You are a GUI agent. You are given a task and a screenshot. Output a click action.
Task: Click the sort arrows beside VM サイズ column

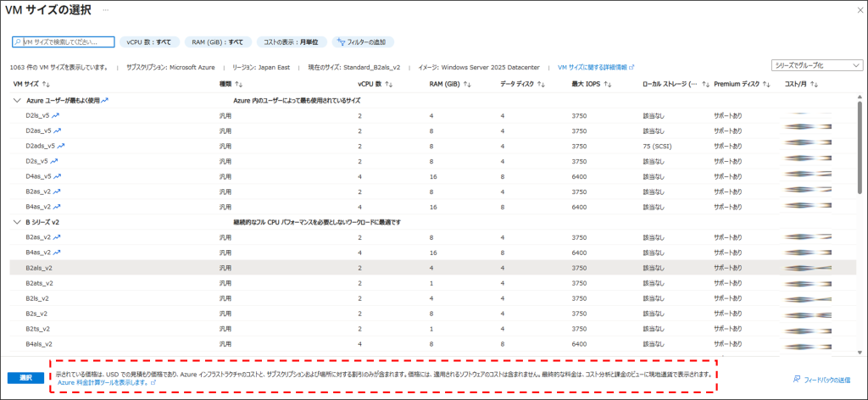46,85
